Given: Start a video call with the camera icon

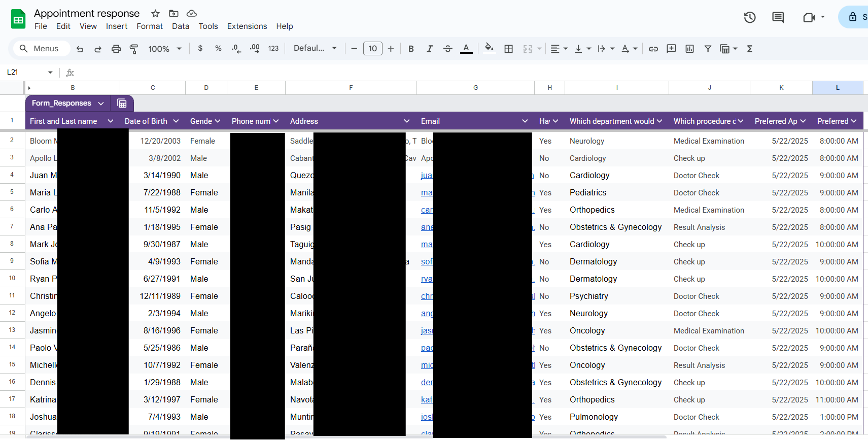Looking at the screenshot, I should (809, 18).
